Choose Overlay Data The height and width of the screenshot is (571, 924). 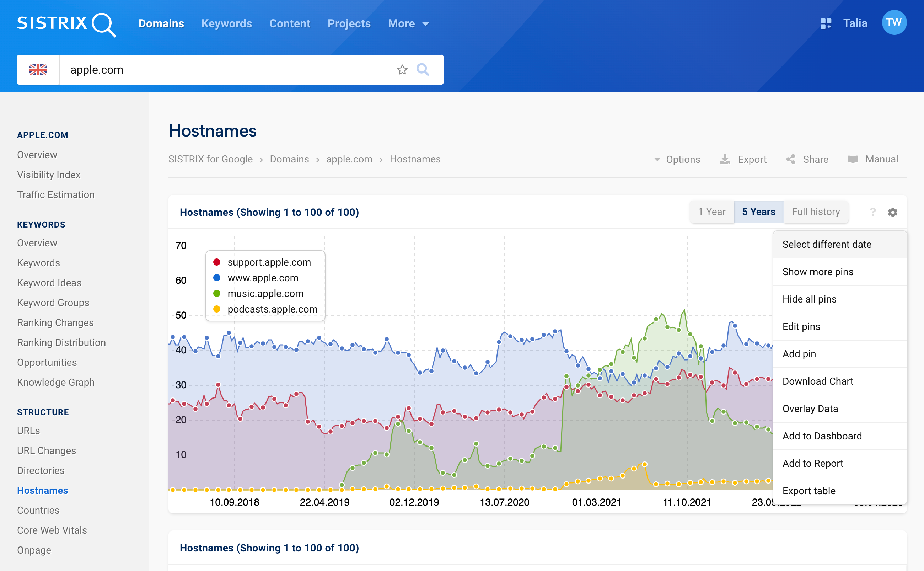[x=839, y=409]
